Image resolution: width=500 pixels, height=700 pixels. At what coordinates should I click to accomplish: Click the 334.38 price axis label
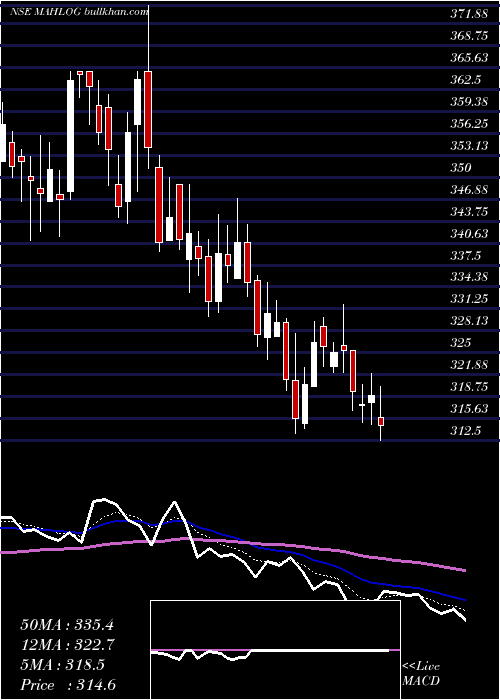(469, 276)
